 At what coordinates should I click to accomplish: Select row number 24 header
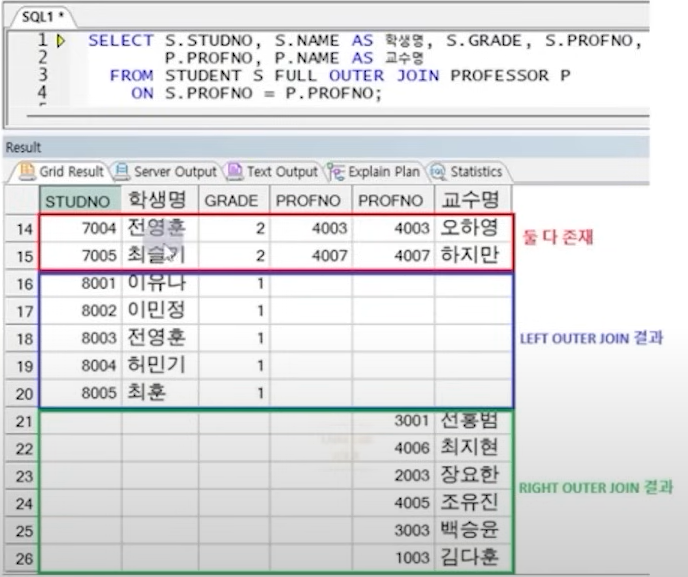pyautogui.click(x=22, y=503)
